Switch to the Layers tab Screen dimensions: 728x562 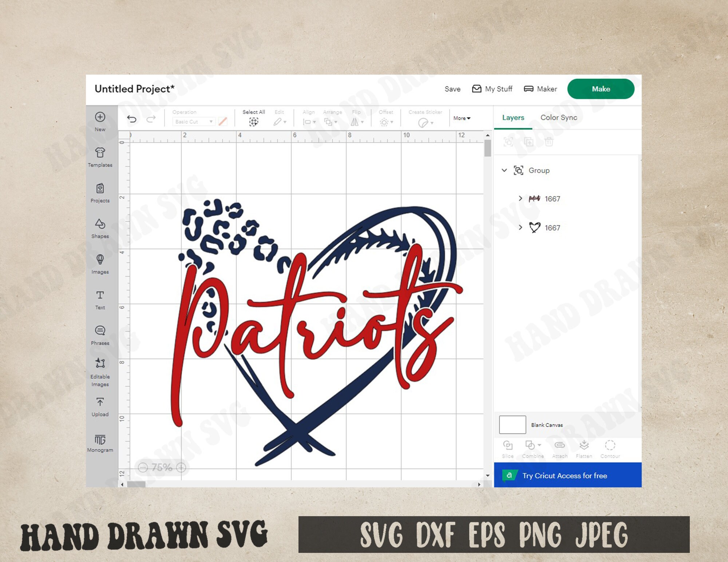point(513,118)
